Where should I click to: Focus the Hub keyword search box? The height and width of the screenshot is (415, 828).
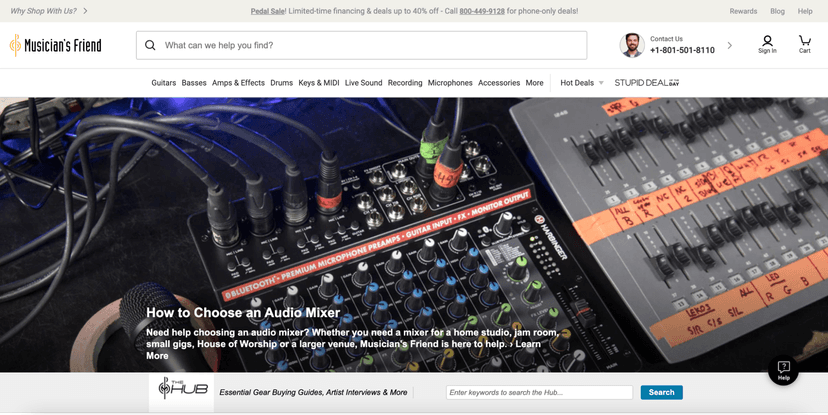coord(539,392)
